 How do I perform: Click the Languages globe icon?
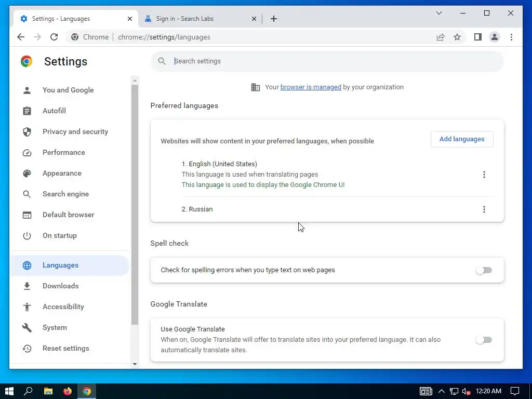coord(27,265)
